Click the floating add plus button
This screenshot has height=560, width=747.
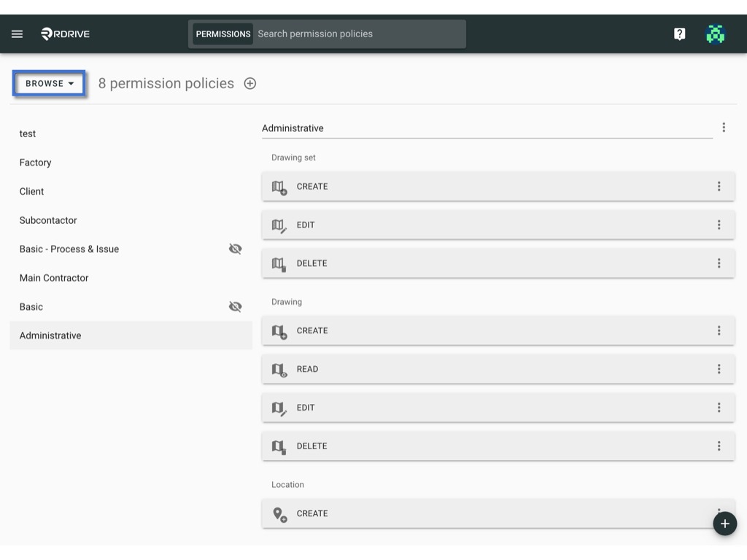click(724, 524)
